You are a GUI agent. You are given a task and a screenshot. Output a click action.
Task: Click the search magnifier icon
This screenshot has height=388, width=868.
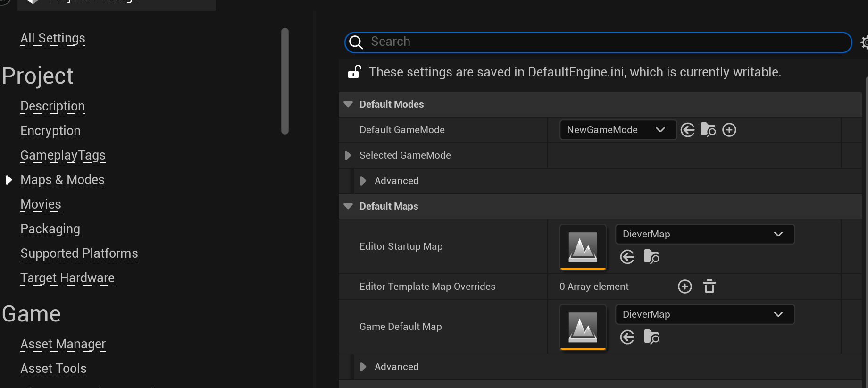coord(356,42)
